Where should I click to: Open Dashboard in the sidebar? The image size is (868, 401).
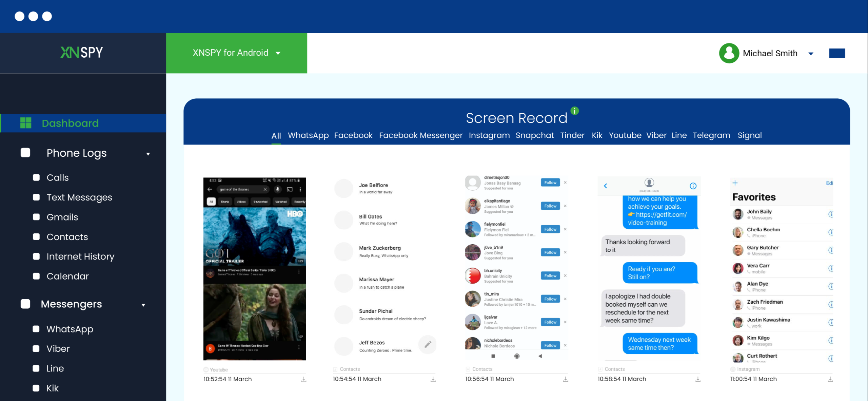(x=83, y=123)
